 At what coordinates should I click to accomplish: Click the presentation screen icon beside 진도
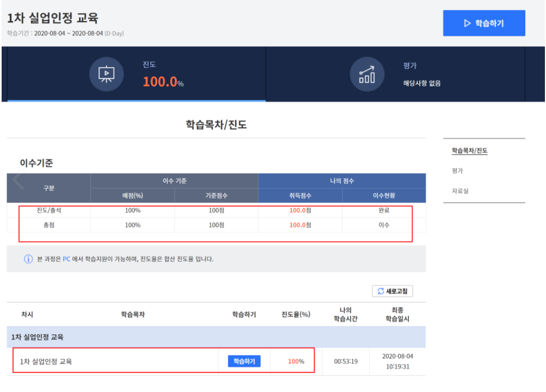[x=106, y=74]
